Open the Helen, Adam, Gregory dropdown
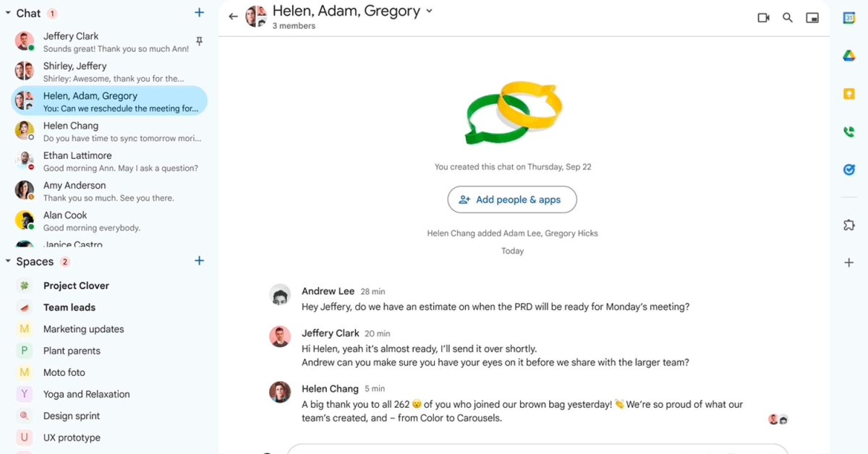Viewport: 868px width, 454px height. [429, 11]
